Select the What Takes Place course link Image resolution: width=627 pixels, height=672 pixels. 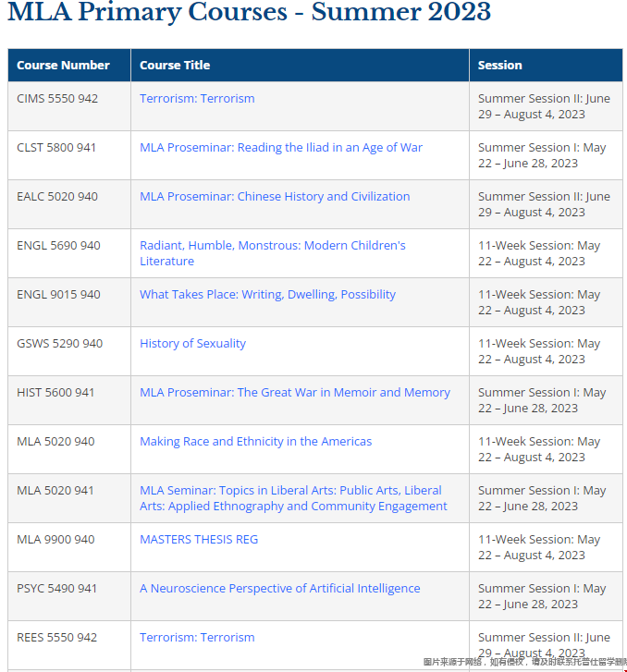click(x=267, y=295)
